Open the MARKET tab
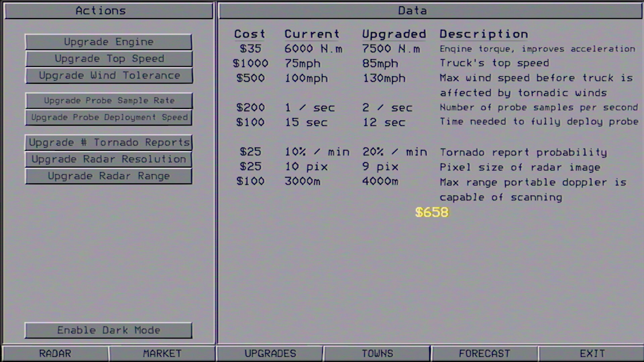This screenshot has height=362, width=644. [162, 353]
